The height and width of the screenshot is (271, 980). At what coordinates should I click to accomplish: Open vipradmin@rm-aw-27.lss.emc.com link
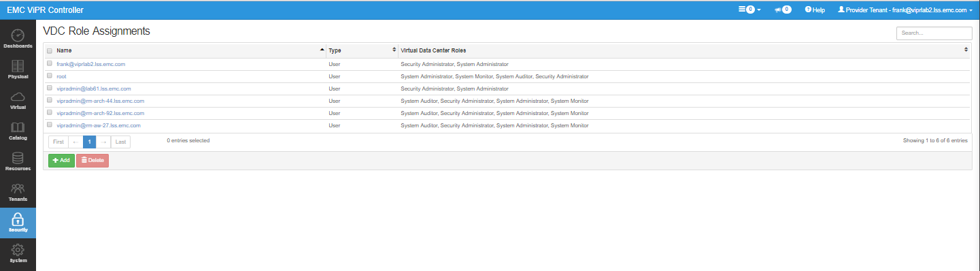(x=99, y=125)
